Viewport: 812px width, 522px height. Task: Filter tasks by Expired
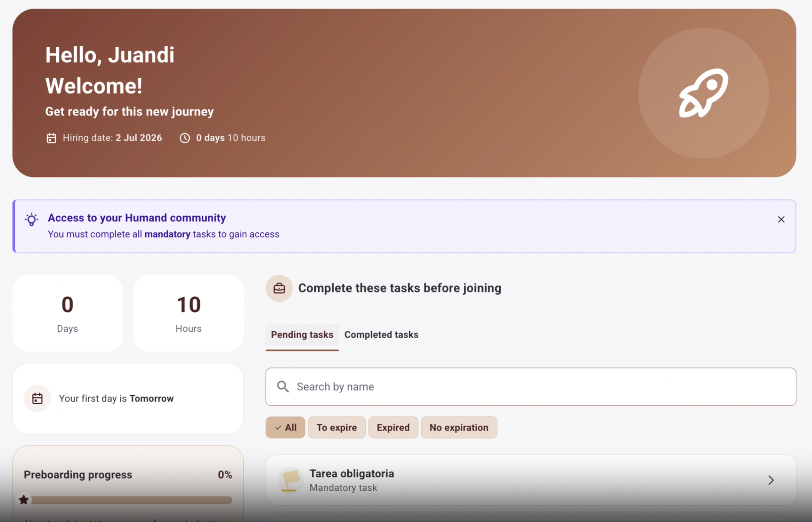393,427
